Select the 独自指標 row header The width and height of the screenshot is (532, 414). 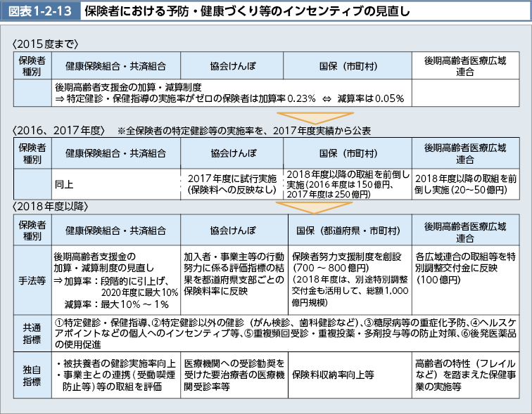pos(32,374)
